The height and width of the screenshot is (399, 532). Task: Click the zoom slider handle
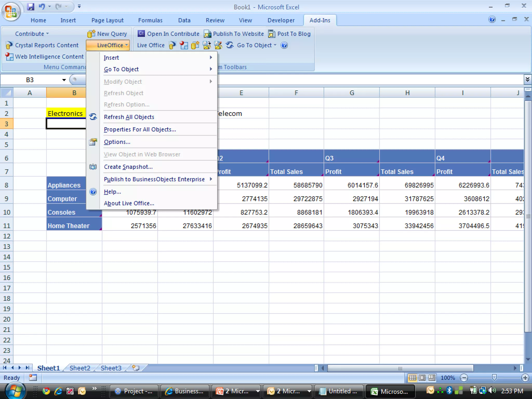pyautogui.click(x=494, y=377)
